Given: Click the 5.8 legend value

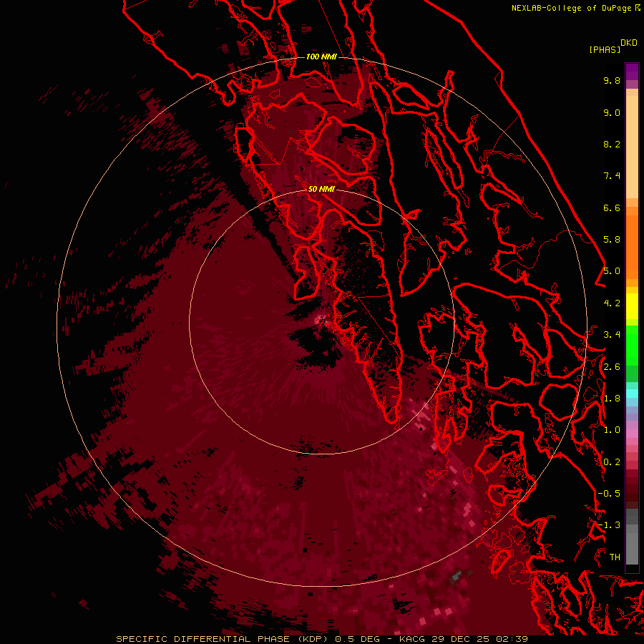Looking at the screenshot, I should 612,240.
